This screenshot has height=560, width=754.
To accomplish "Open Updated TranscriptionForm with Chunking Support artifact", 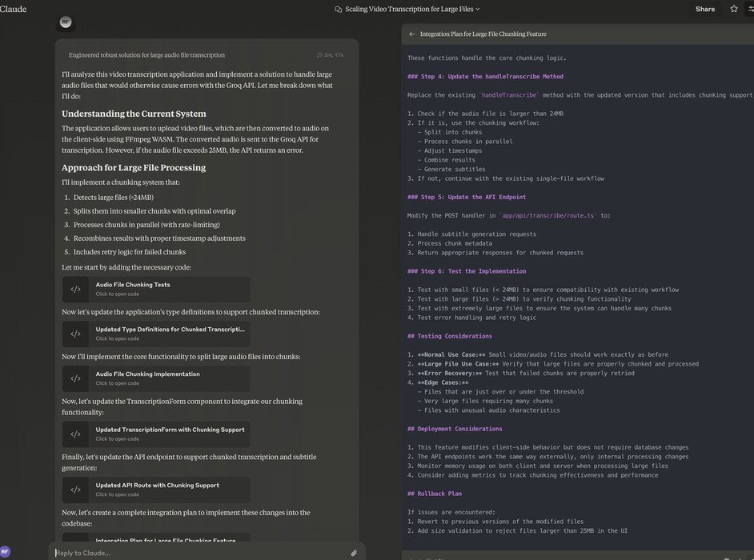I will 156,434.
